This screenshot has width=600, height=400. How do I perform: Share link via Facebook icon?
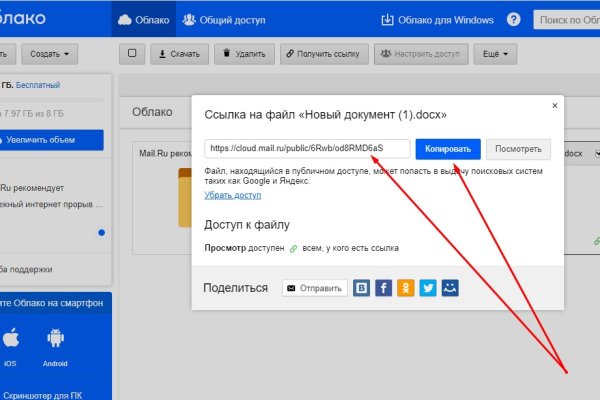pos(383,288)
